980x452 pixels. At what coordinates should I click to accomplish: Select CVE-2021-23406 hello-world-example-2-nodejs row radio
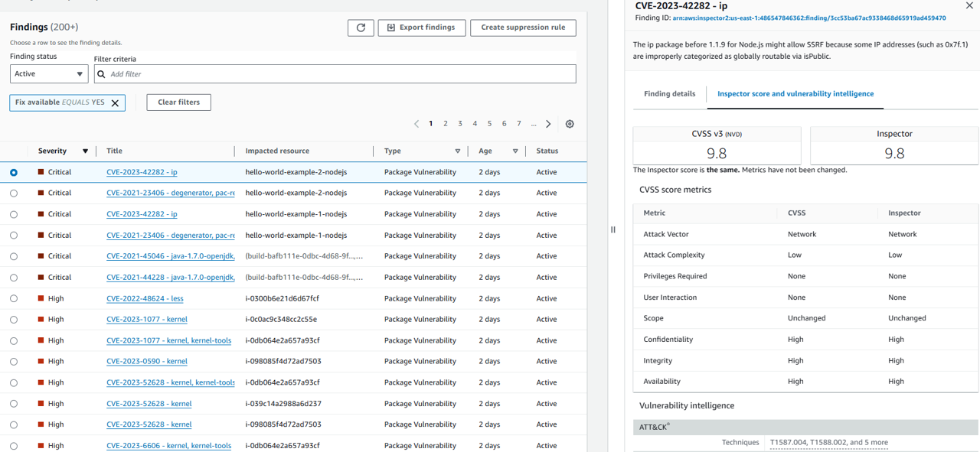point(14,193)
